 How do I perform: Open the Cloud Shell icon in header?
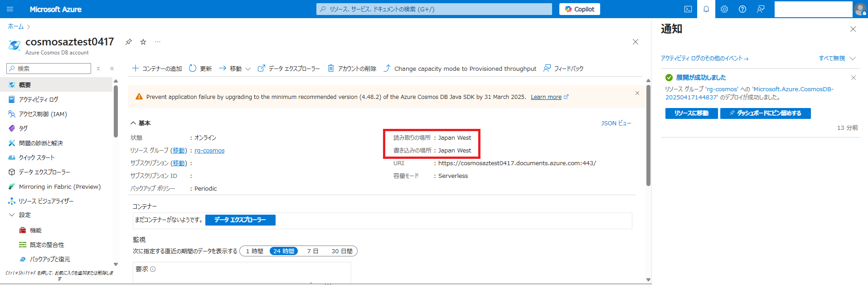(x=688, y=9)
